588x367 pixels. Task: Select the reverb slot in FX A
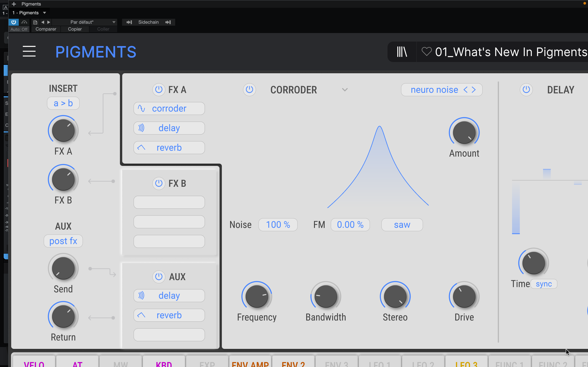click(169, 148)
